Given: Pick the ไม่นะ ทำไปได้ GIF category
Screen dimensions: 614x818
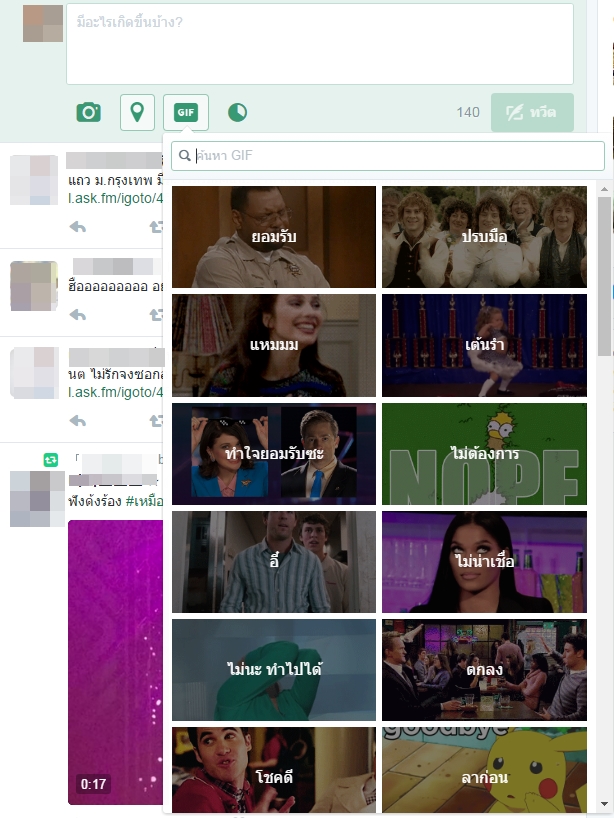Looking at the screenshot, I should [274, 670].
